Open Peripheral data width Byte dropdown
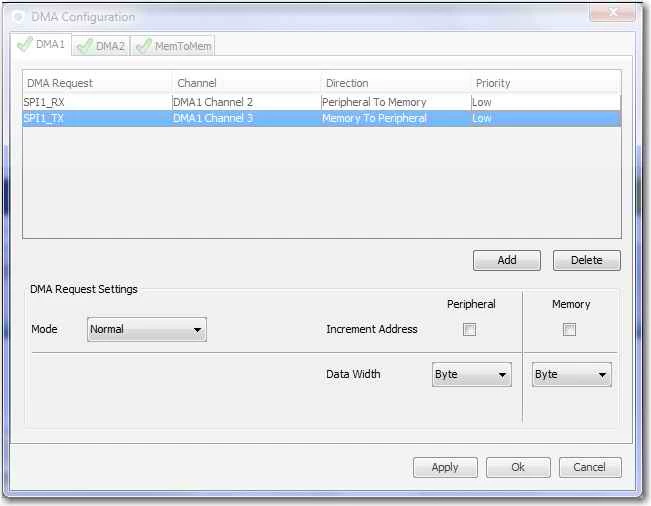Screen dimensions: 651x506 (472, 374)
